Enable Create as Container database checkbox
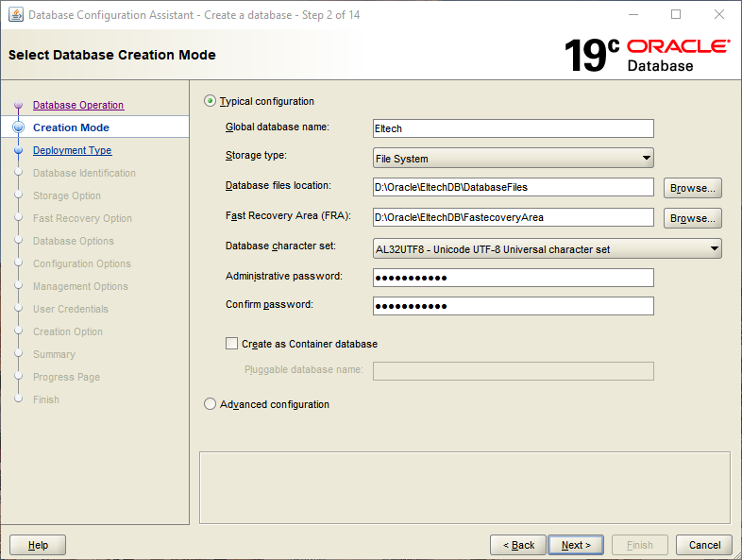This screenshot has width=742, height=560. (232, 344)
